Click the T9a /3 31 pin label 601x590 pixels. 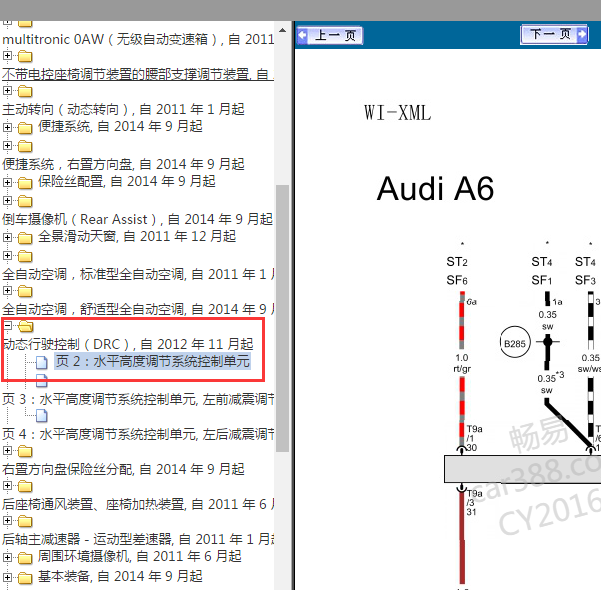pyautogui.click(x=474, y=503)
